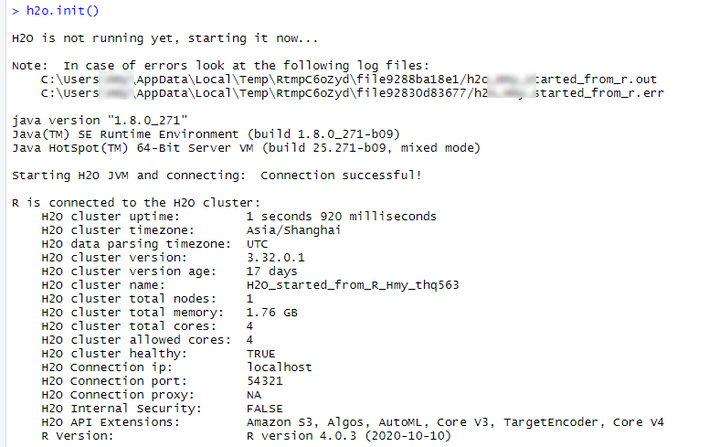Click the connection port 54321 value
The width and height of the screenshot is (720, 447).
pyautogui.click(x=265, y=381)
